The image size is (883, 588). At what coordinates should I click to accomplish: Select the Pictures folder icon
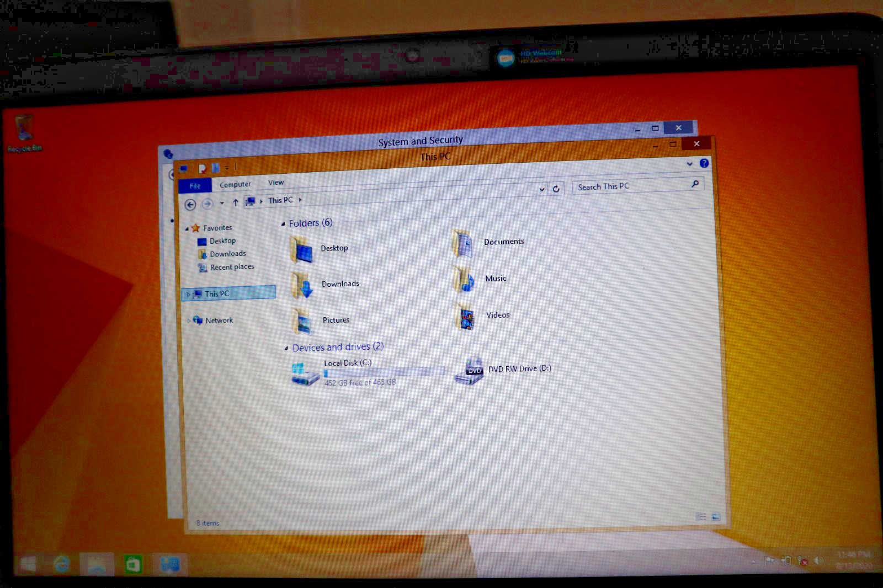(x=302, y=321)
